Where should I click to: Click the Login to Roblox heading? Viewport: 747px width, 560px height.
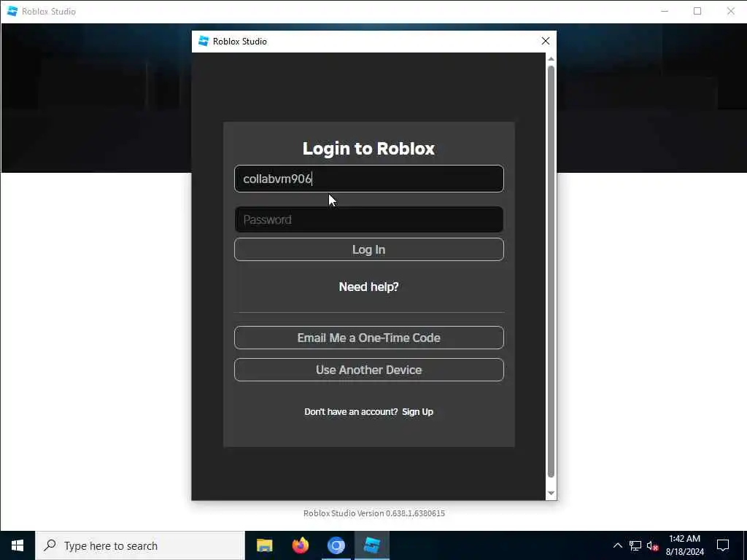coord(368,148)
